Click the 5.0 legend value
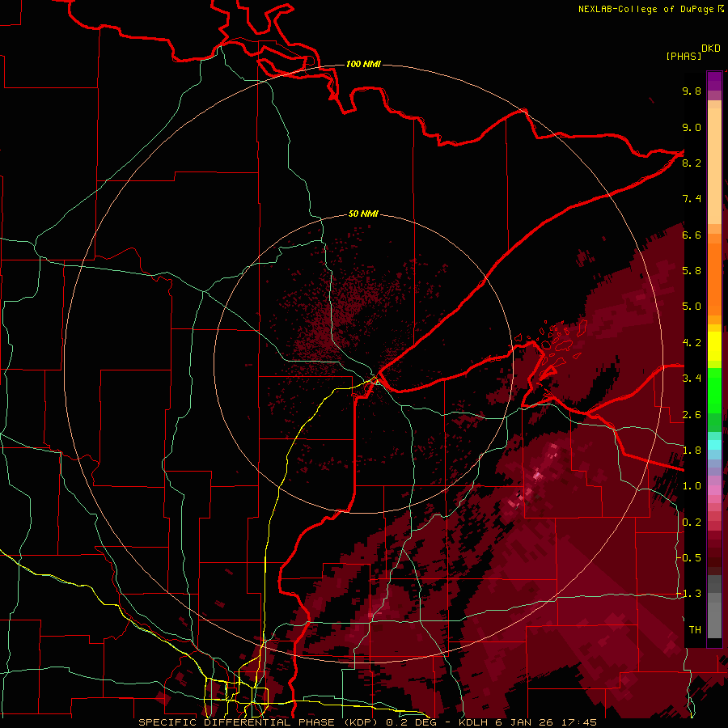 [x=692, y=307]
